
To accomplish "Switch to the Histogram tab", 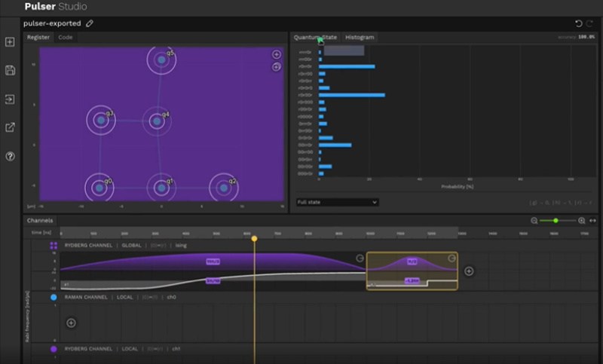I will click(x=360, y=37).
